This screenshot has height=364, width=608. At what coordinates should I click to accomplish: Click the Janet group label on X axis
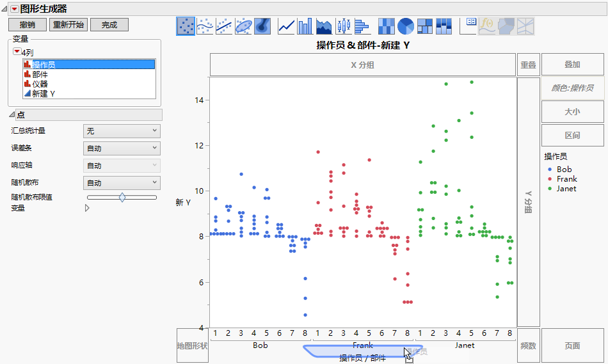(x=465, y=345)
